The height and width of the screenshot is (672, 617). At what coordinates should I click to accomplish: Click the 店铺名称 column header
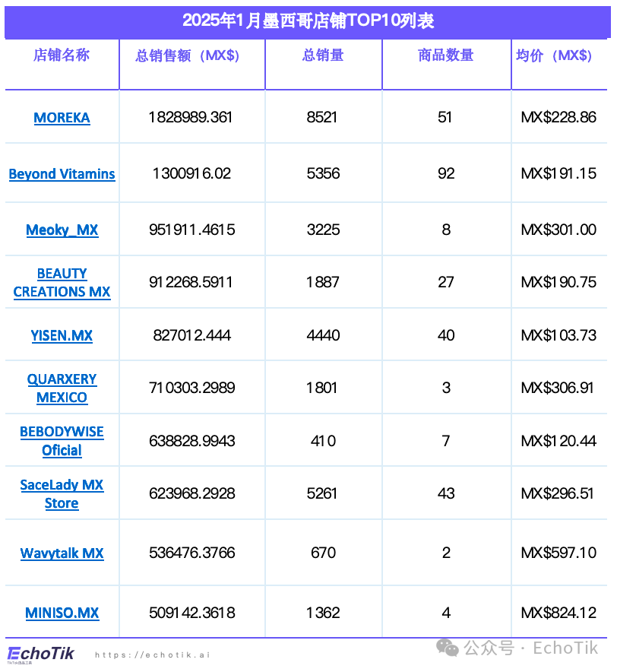(x=62, y=55)
